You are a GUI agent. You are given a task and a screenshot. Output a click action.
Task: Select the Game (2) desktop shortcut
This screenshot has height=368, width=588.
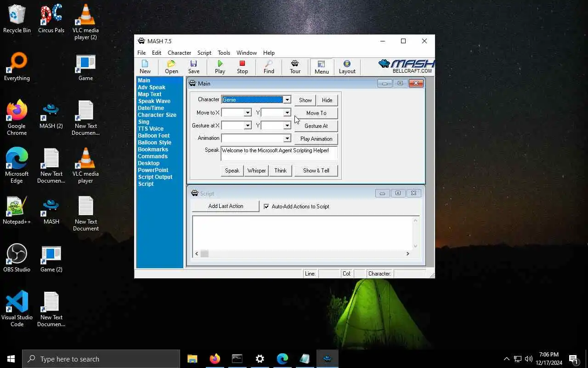(51, 259)
